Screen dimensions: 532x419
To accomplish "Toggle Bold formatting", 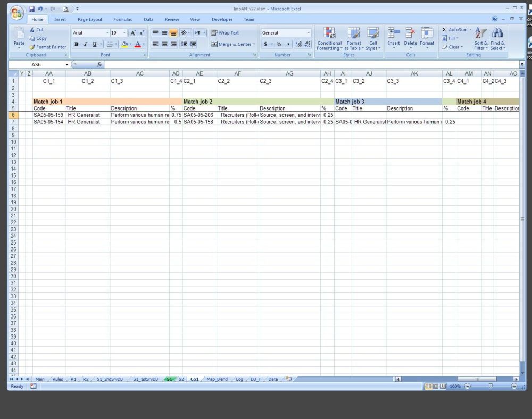I will [77, 45].
